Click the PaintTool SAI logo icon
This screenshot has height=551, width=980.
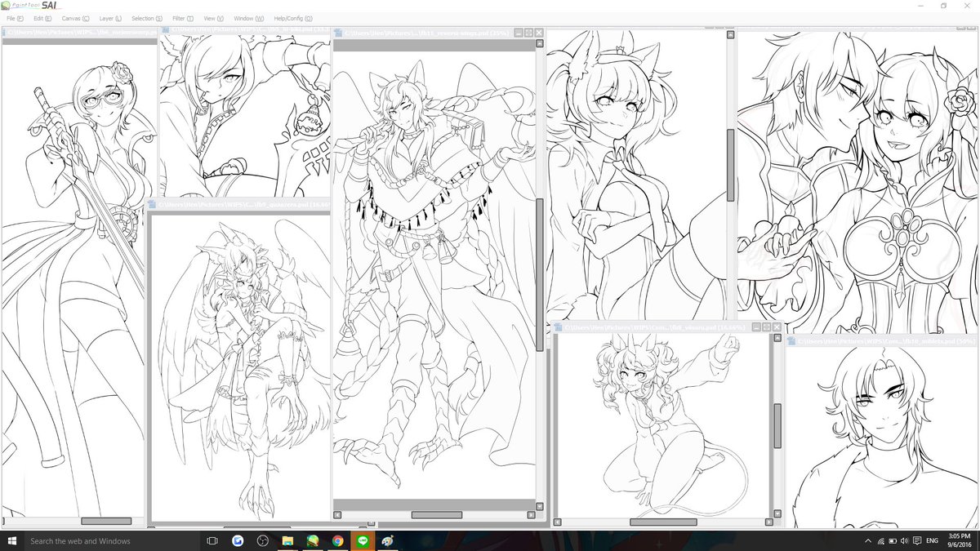(8, 6)
